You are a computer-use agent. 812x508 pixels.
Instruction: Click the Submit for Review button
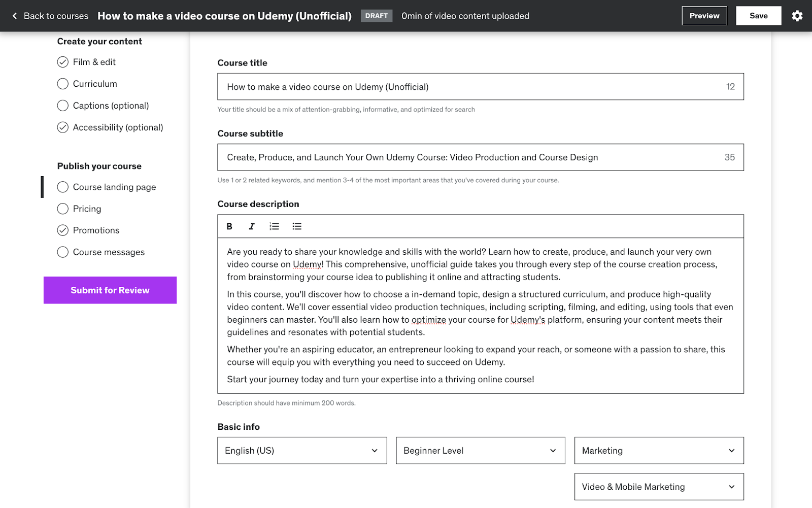(110, 290)
